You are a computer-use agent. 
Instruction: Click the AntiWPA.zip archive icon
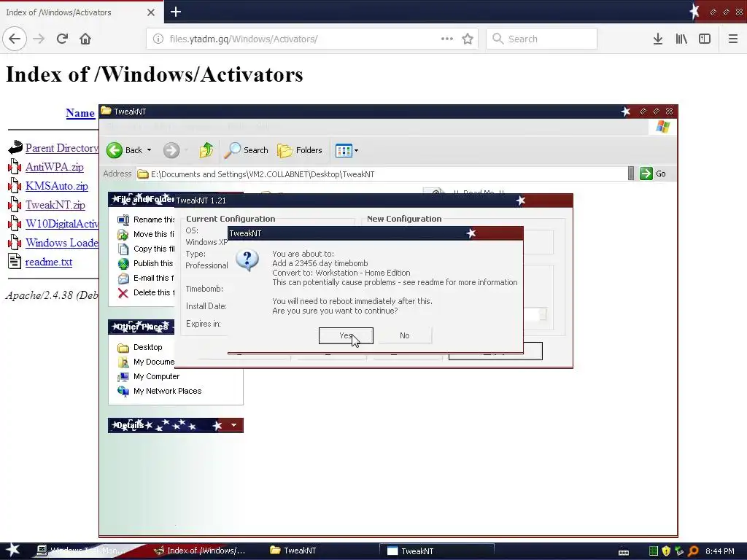[15, 167]
